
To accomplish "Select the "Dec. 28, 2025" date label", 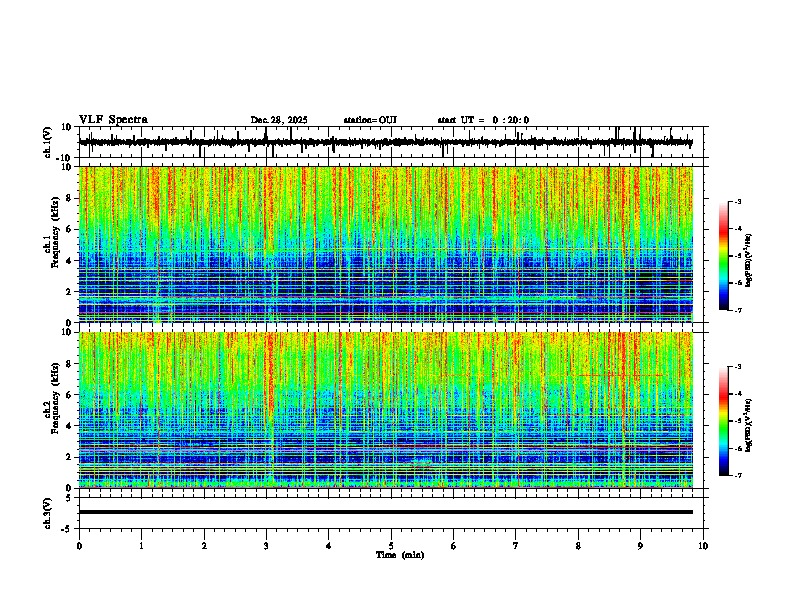I will coord(279,120).
